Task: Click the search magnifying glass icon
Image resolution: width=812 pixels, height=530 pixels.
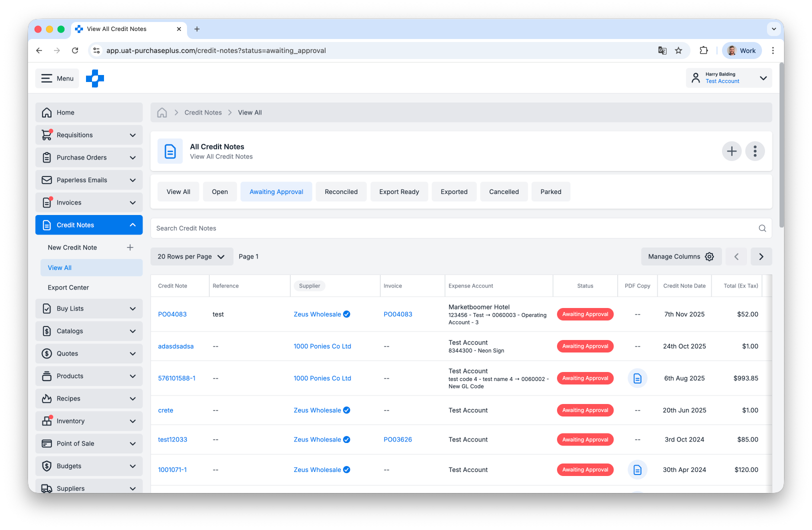Action: (761, 228)
